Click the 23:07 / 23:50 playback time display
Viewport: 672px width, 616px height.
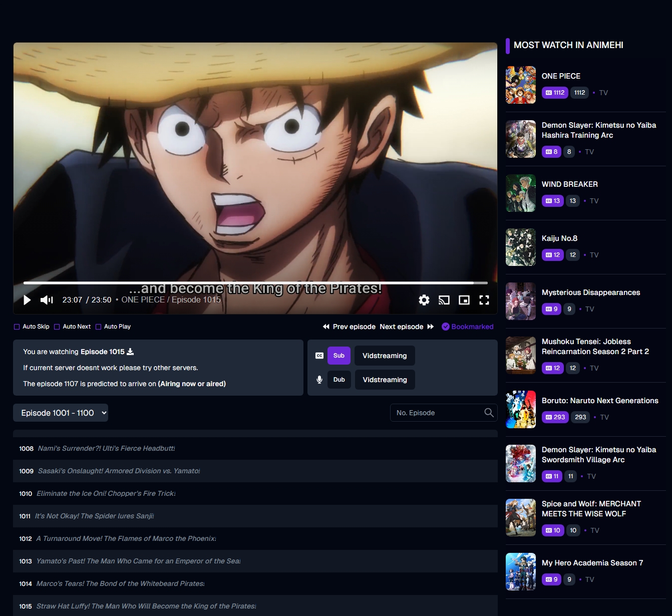click(87, 300)
